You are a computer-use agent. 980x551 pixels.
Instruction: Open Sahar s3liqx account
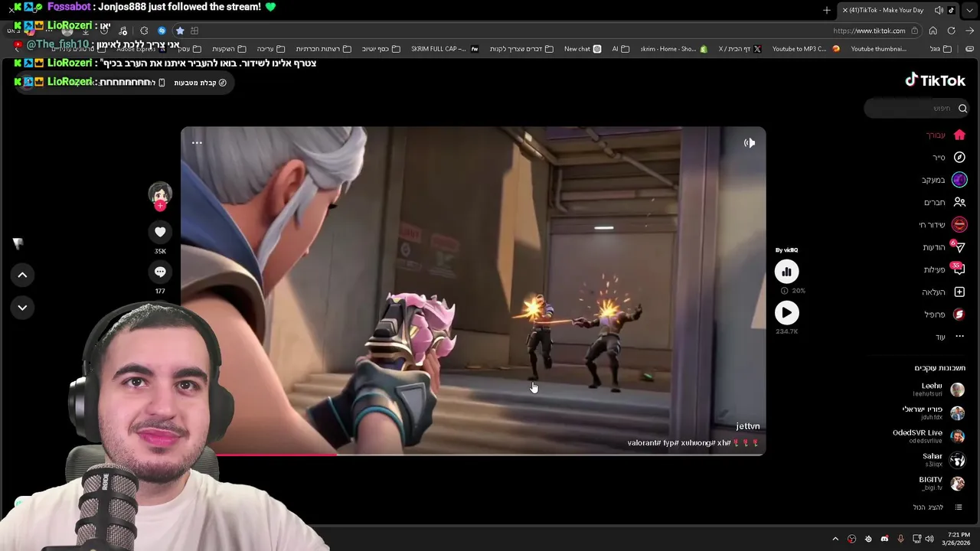(x=943, y=460)
